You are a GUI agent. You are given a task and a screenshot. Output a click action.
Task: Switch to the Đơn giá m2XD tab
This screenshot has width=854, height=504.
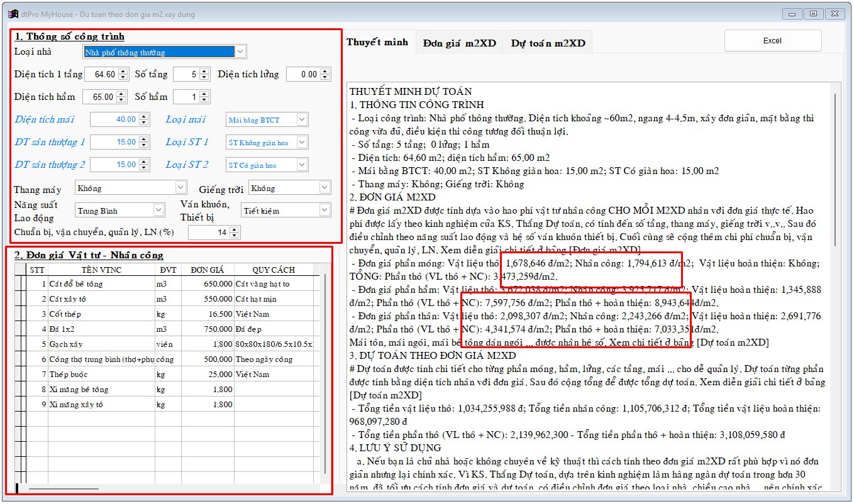[x=459, y=43]
